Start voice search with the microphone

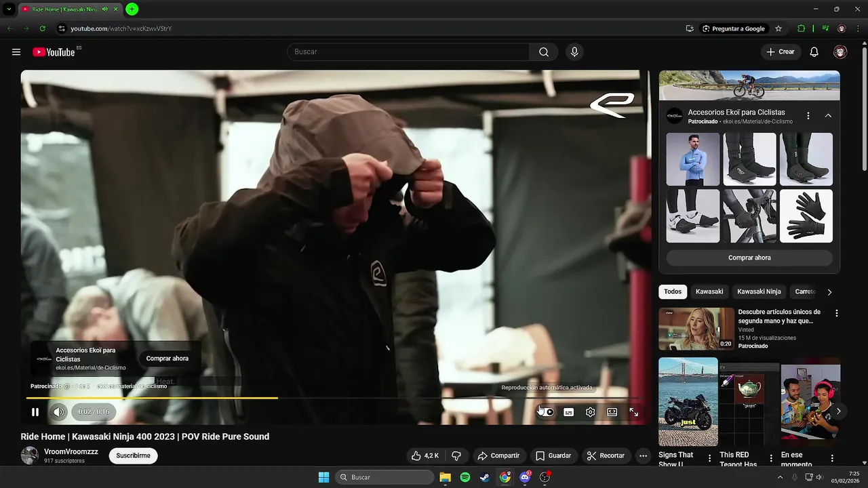(x=574, y=52)
